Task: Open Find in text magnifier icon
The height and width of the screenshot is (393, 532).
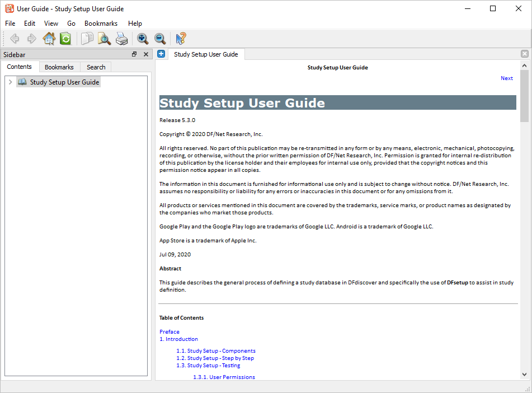Action: click(104, 39)
